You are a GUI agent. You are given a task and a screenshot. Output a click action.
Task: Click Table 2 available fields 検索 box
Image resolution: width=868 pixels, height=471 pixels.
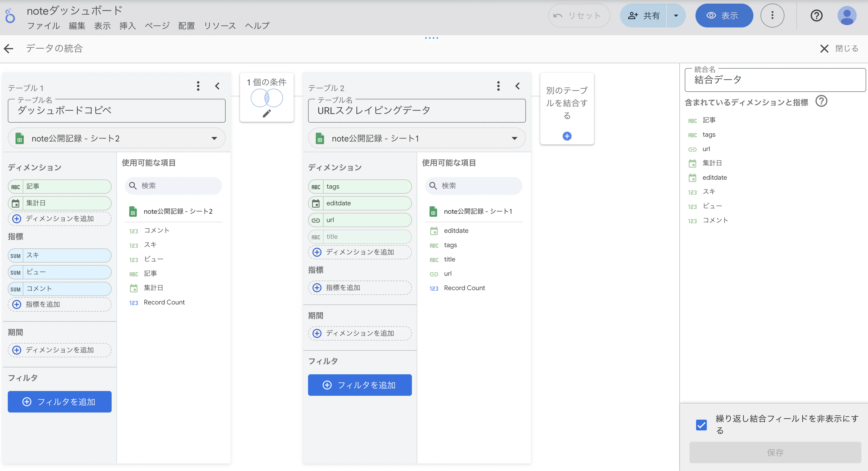[x=473, y=186]
